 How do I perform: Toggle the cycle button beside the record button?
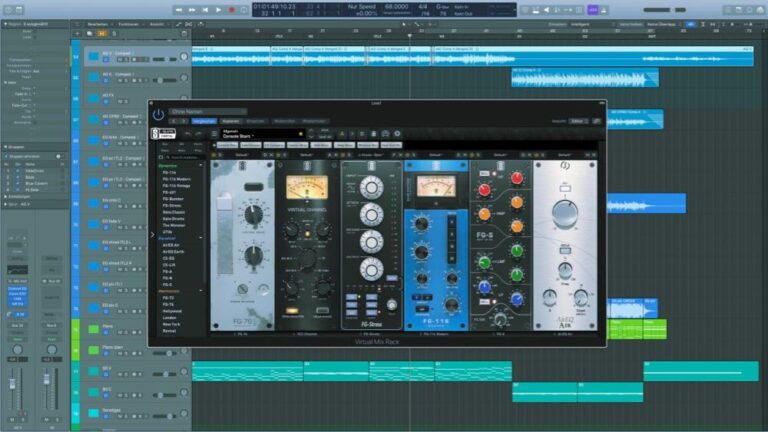pyautogui.click(x=244, y=10)
